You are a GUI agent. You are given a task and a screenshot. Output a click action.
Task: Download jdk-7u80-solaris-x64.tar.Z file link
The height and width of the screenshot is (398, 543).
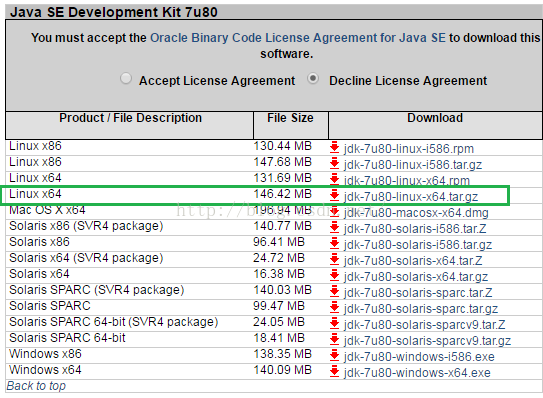coord(413,261)
